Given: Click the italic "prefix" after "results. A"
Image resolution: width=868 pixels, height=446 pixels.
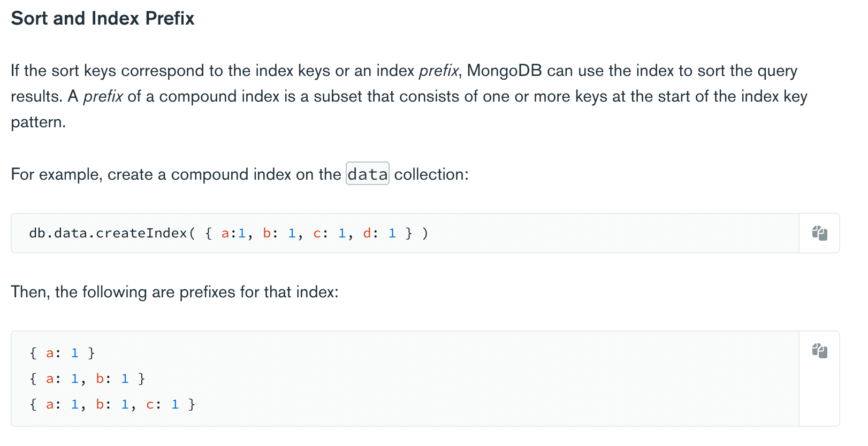Looking at the screenshot, I should (103, 96).
